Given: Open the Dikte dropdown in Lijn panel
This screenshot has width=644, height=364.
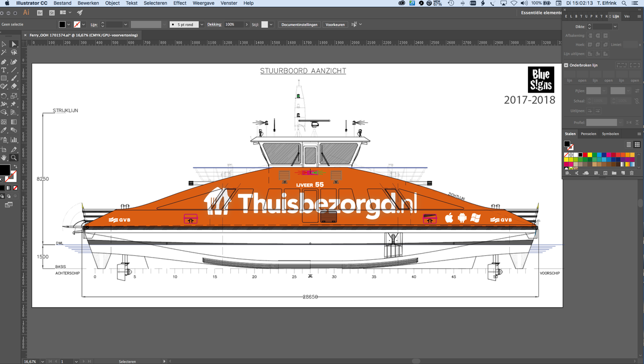Looking at the screenshot, I should coord(615,27).
